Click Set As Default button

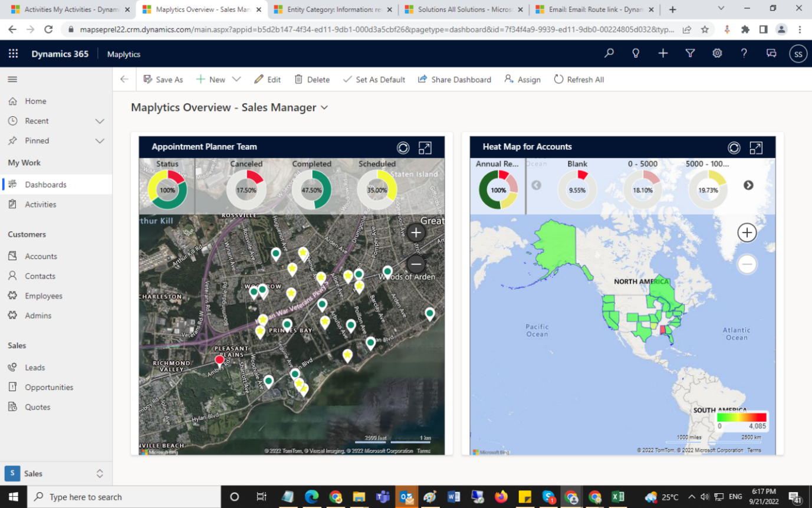point(374,80)
